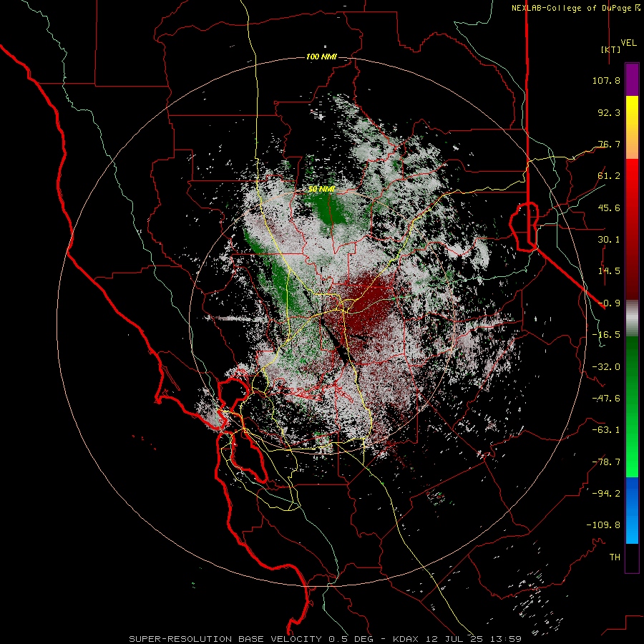Pick the red segment of the color bar
The image size is (644, 644).
(x=632, y=229)
